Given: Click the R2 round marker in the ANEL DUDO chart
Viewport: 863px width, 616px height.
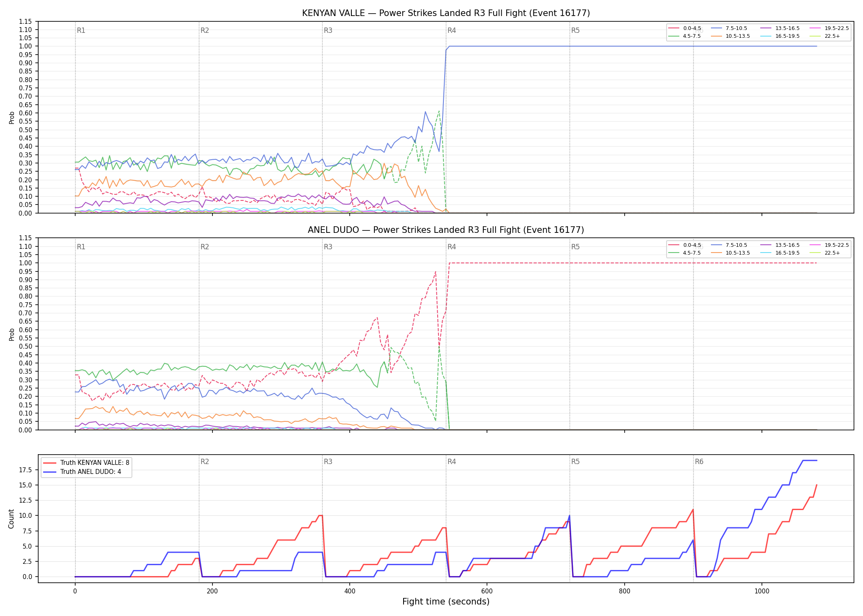Looking at the screenshot, I should [205, 247].
